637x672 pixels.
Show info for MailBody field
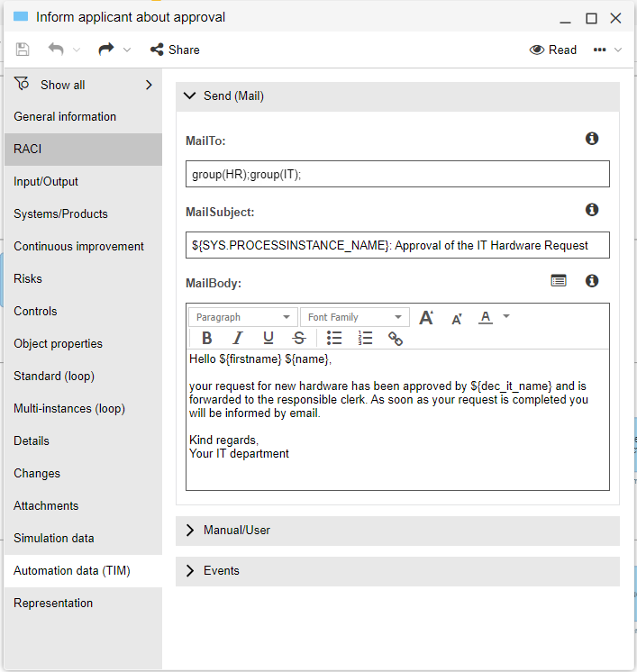592,281
